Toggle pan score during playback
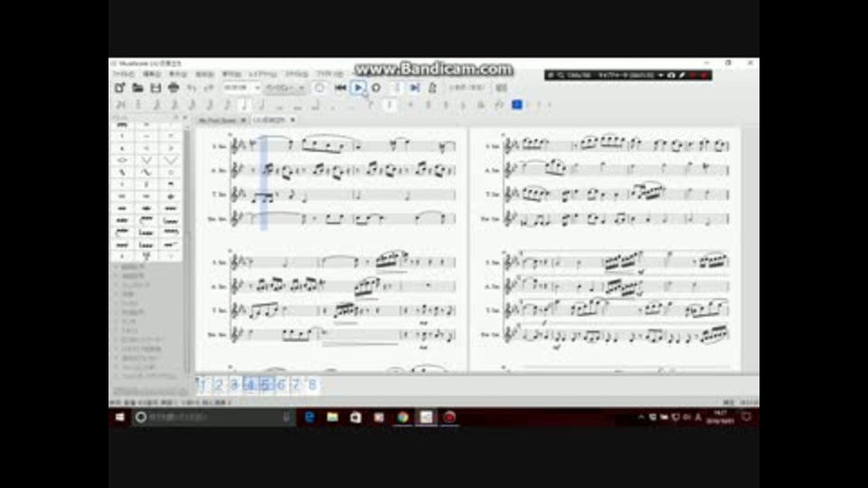This screenshot has height=488, width=868. tap(415, 88)
